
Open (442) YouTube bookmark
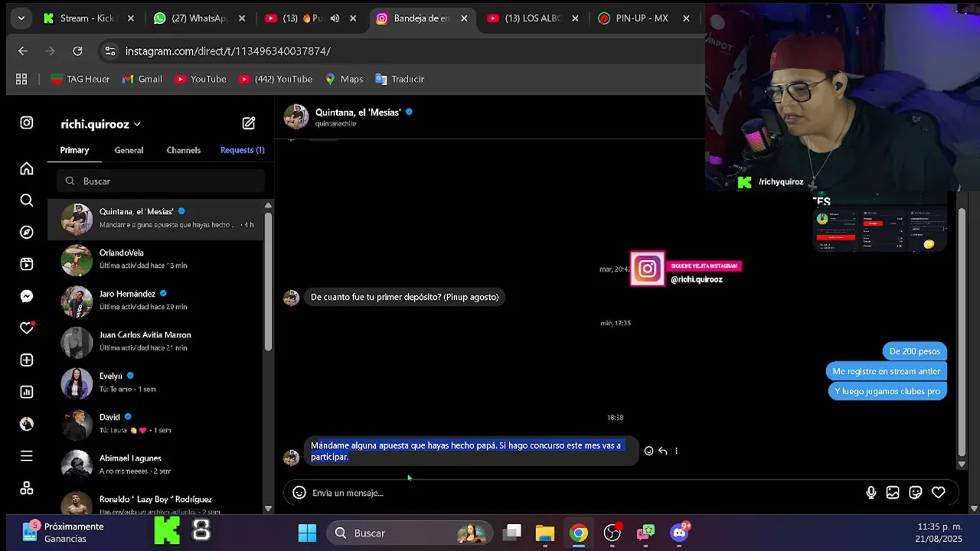[x=275, y=79]
